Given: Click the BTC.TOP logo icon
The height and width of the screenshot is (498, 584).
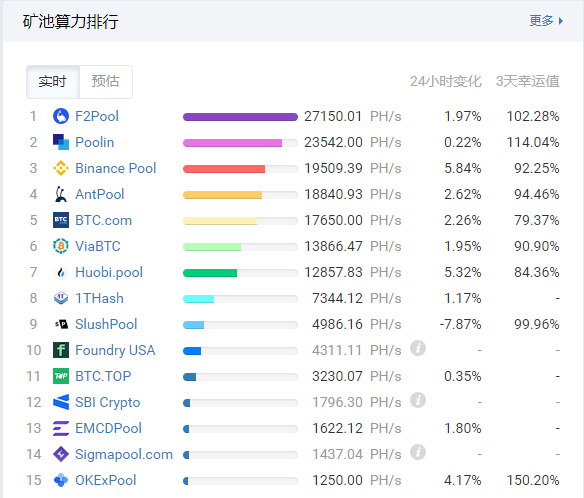Looking at the screenshot, I should tap(61, 376).
